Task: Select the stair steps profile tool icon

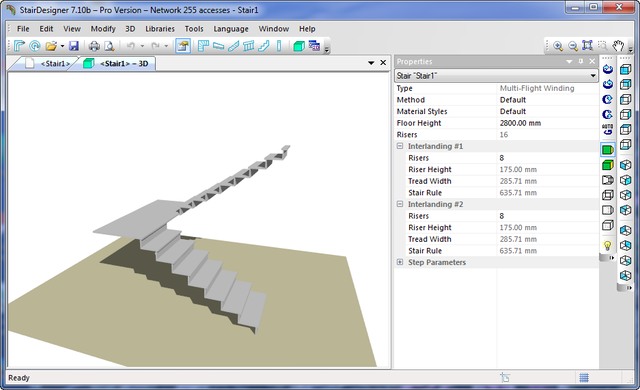Action: pos(264,46)
